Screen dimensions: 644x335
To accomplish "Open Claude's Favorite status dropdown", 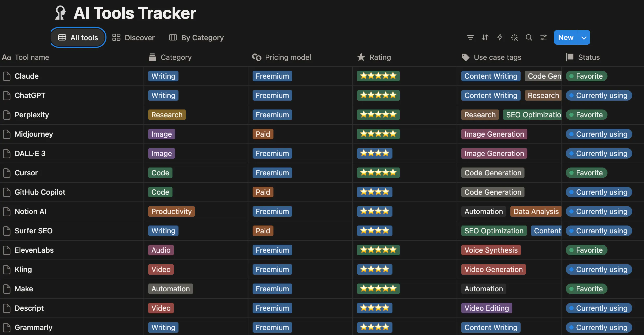I will pos(586,76).
